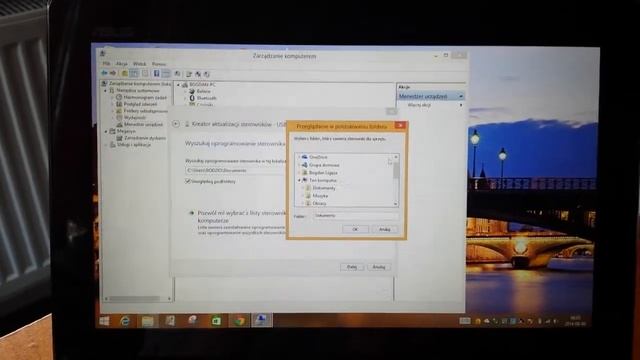The width and height of the screenshot is (640, 360).
Task: Click the left tree horizontal scrollbar
Action: (135, 299)
